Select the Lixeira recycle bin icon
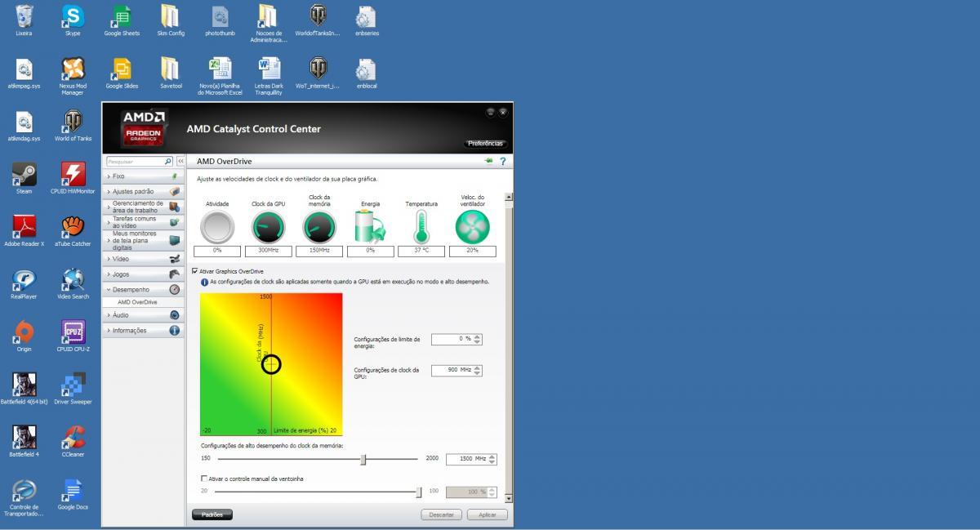The image size is (980, 530). (x=24, y=20)
